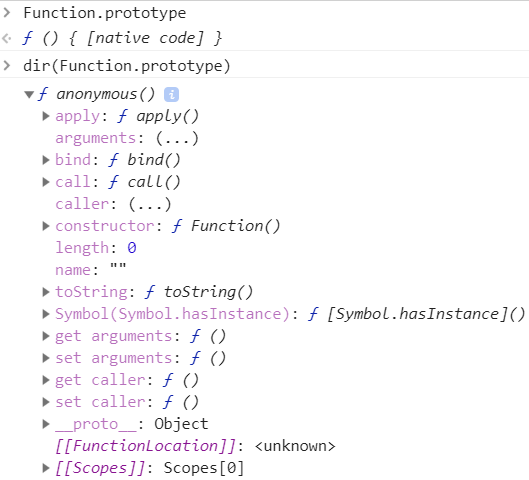
Task: Expand the set arguments accessor
Action: (46, 358)
